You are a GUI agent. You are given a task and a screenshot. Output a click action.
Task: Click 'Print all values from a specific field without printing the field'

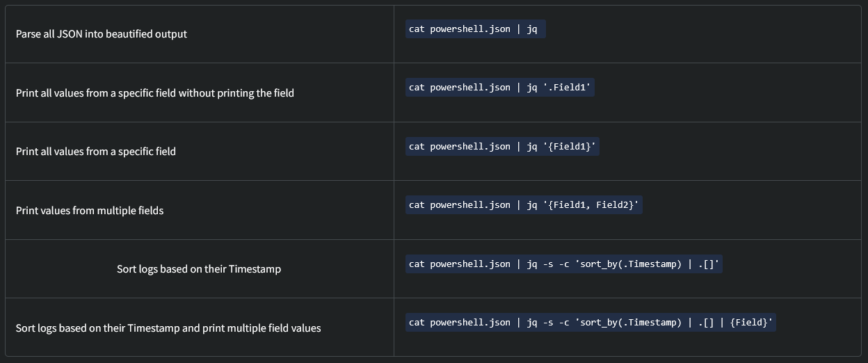point(155,92)
